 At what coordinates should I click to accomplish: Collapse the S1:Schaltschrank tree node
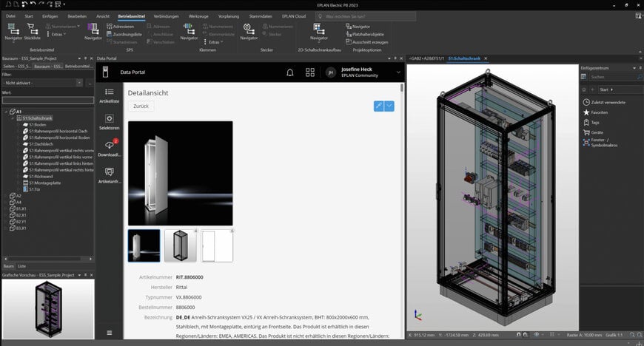(x=13, y=118)
